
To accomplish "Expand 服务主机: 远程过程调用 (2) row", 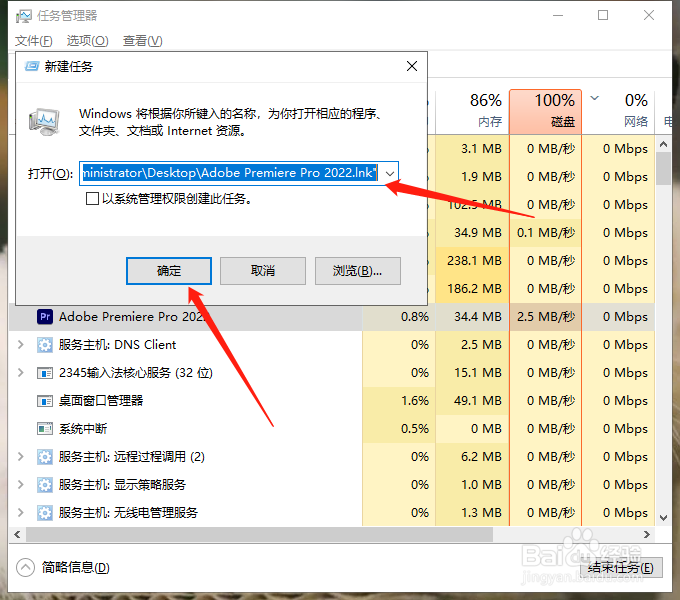I will click(x=20, y=457).
